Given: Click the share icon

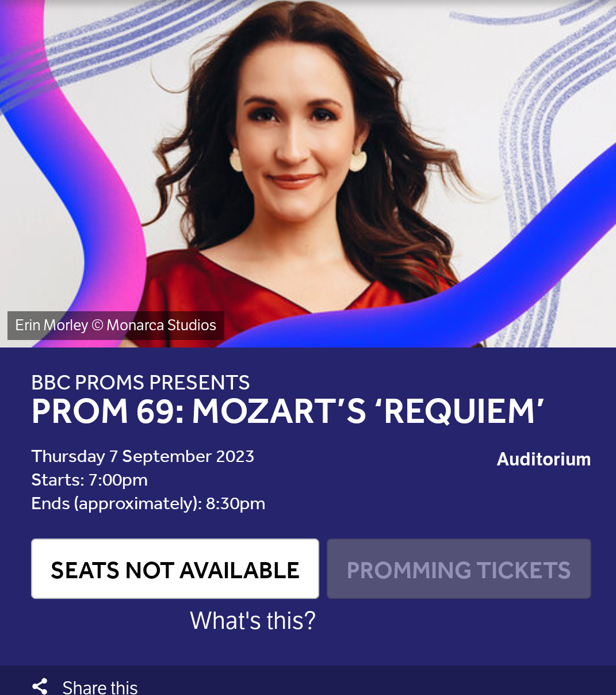Looking at the screenshot, I should coord(40,686).
